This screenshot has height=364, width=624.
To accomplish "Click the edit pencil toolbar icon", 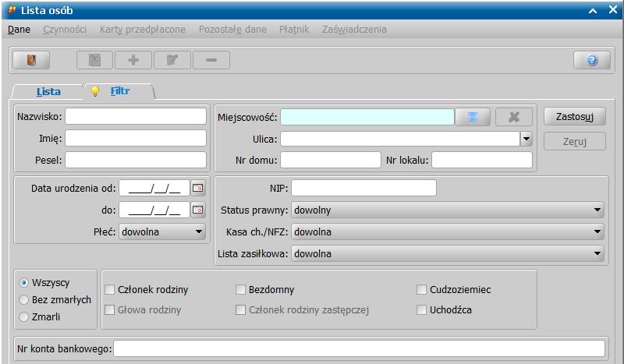I will point(172,61).
